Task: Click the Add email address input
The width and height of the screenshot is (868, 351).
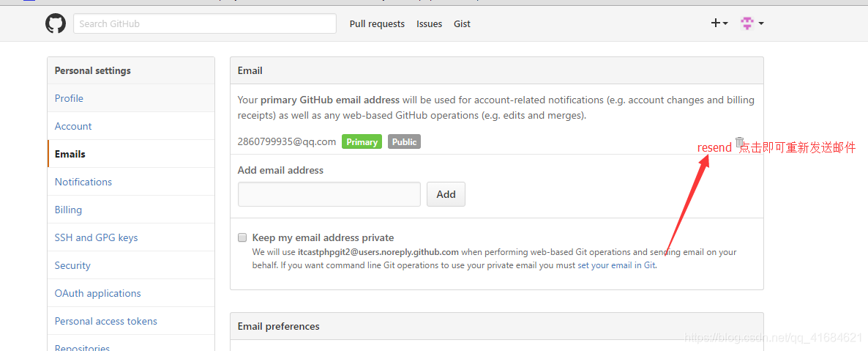Action: (329, 194)
